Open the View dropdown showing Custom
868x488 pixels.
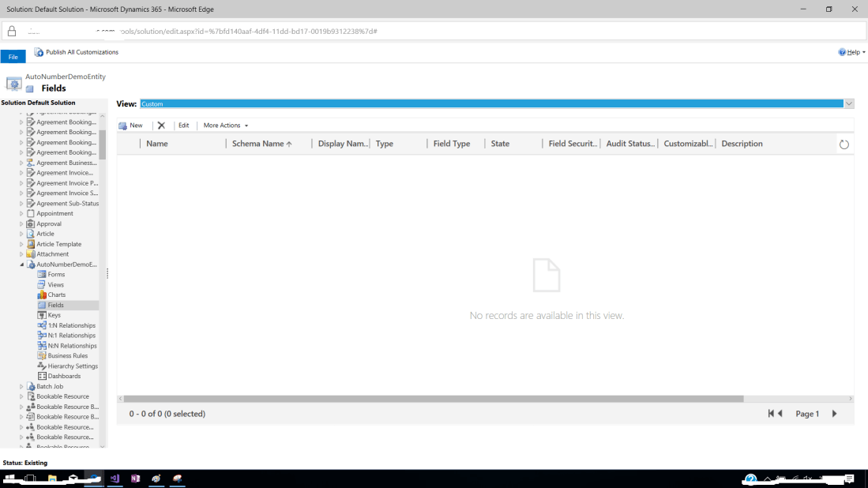click(x=849, y=104)
